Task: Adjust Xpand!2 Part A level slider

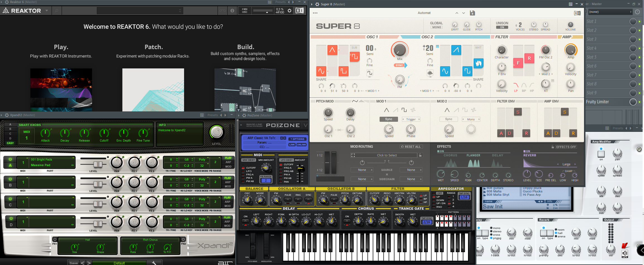Action: (97, 164)
